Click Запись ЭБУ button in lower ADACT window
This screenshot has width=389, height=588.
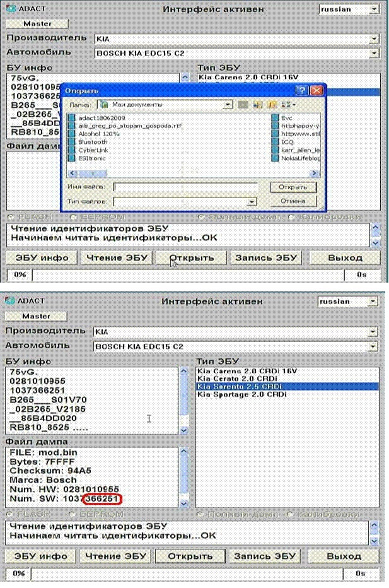pyautogui.click(x=265, y=556)
